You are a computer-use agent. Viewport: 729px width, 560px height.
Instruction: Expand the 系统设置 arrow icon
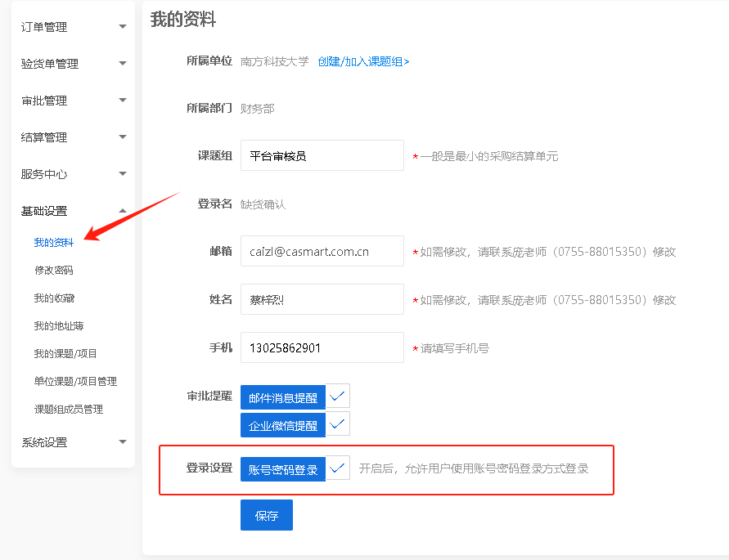coord(122,442)
